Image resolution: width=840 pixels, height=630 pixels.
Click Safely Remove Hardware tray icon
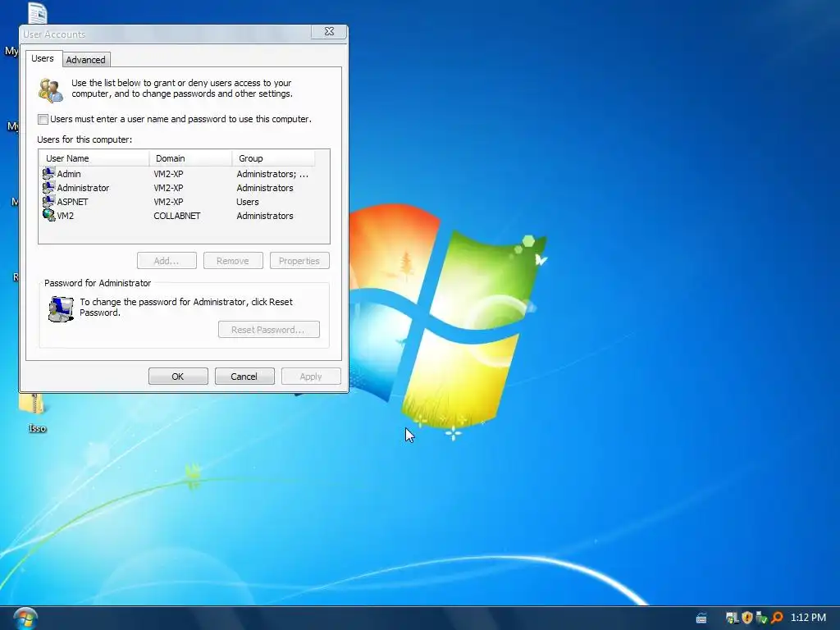point(761,618)
